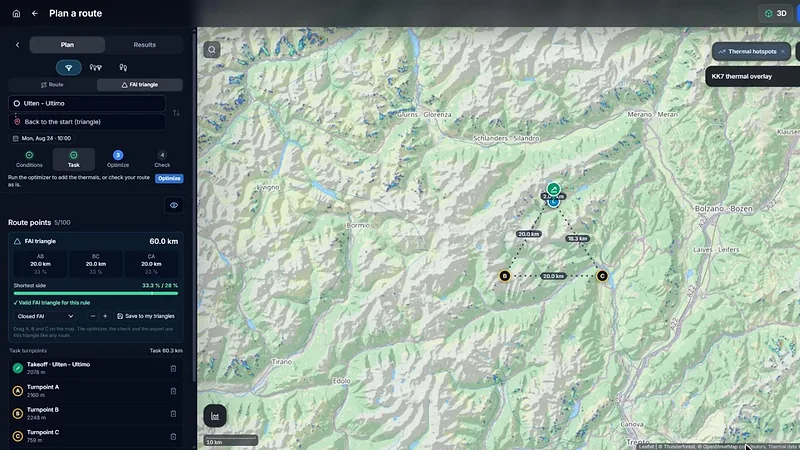Screen dimensions: 800x450
Task: Click the yellow B badge in turnpoint list
Action: [18, 414]
